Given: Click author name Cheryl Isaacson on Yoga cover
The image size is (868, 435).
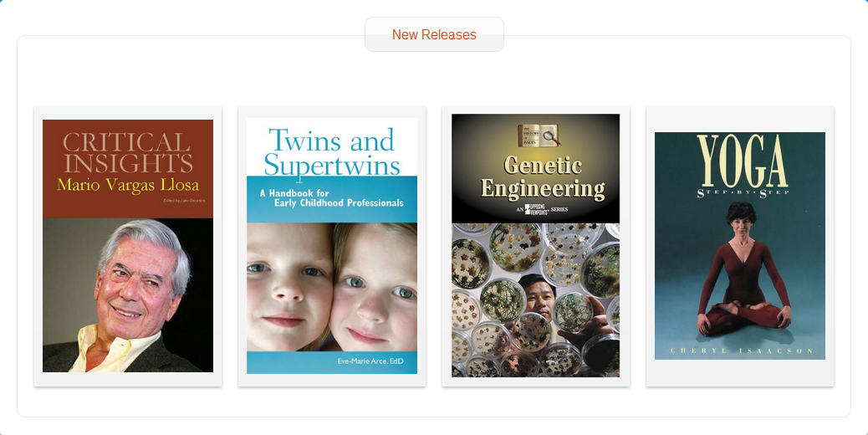Looking at the screenshot, I should point(742,351).
